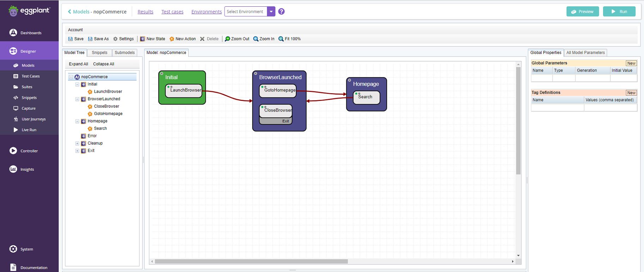644x272 pixels.
Task: Click the Search action node on canvas
Action: click(x=366, y=97)
